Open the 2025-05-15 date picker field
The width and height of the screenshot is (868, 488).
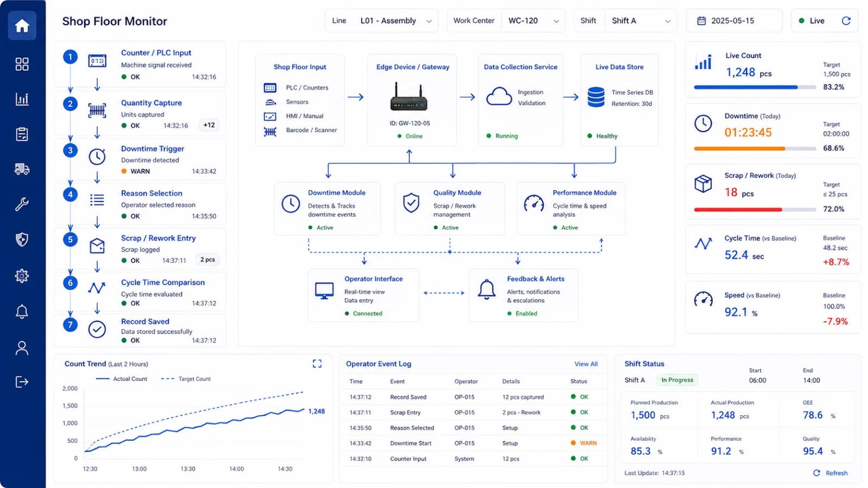coord(734,21)
